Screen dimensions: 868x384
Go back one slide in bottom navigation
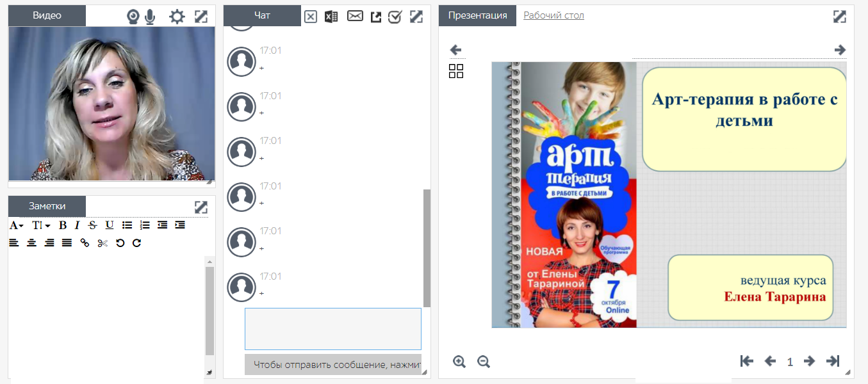click(770, 361)
